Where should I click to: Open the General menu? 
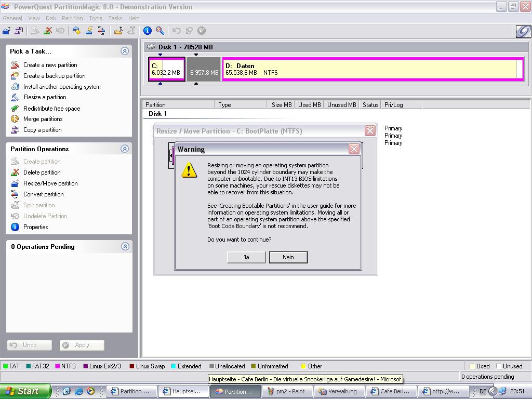point(12,18)
